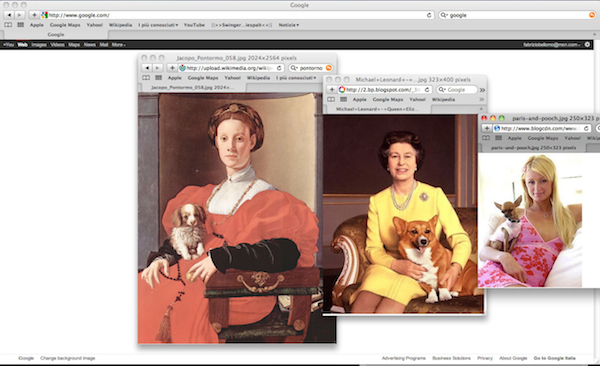600x366 pixels.
Task: Open Google Maps bookmark in Michael+Leonard window
Action: tap(388, 99)
